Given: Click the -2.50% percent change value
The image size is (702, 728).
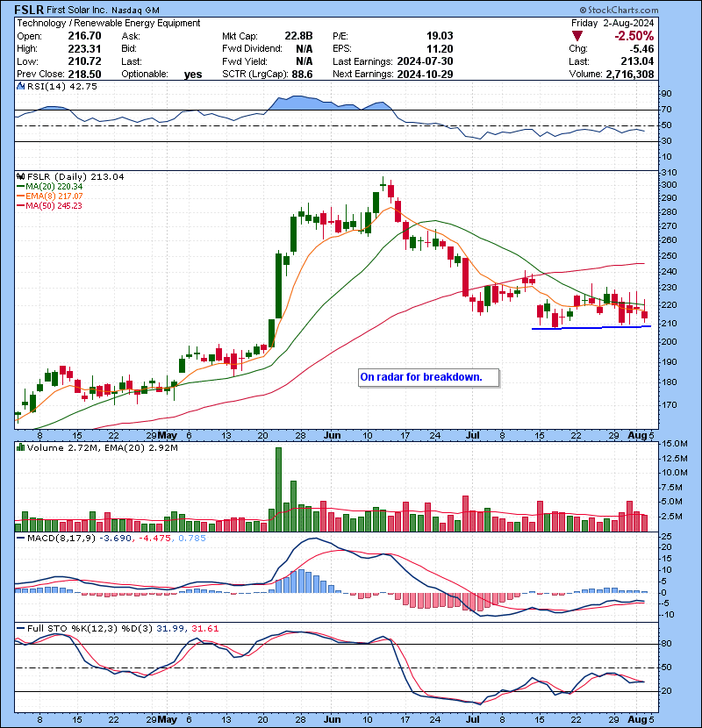Looking at the screenshot, I should pyautogui.click(x=634, y=36).
